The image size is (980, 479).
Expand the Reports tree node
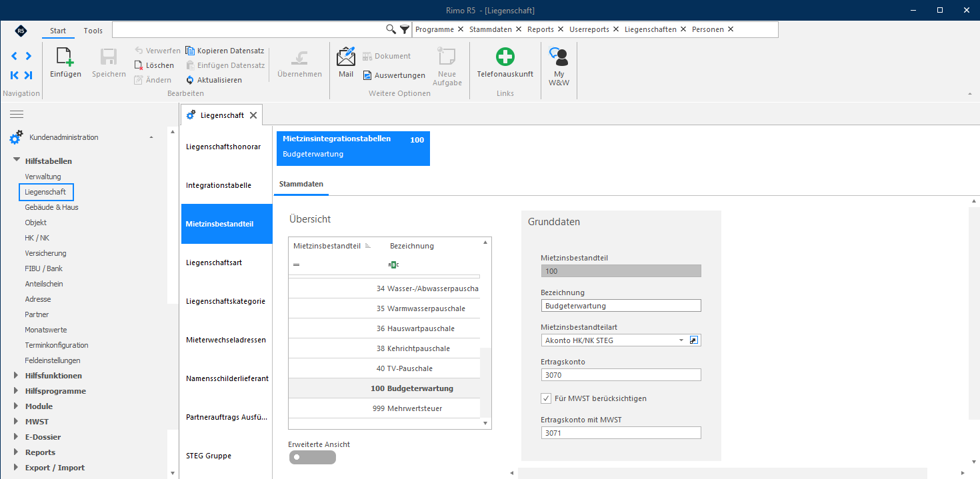(x=17, y=452)
